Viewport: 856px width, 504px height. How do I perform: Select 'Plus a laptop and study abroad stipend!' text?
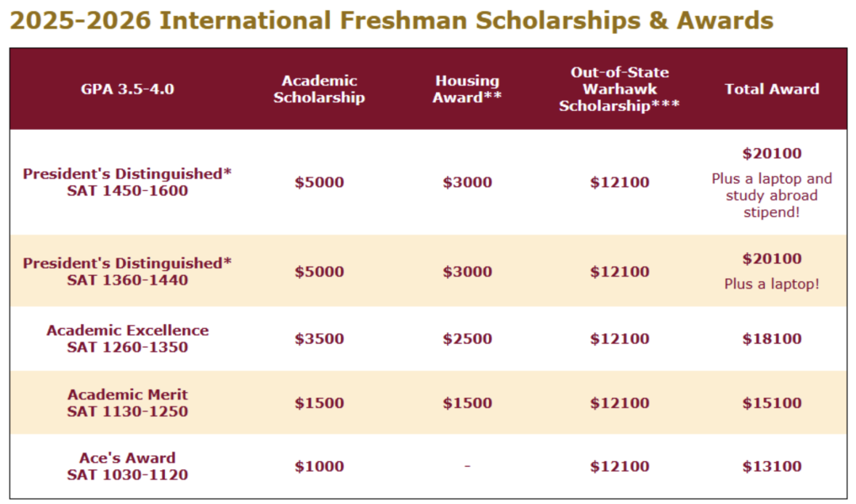coord(772,196)
